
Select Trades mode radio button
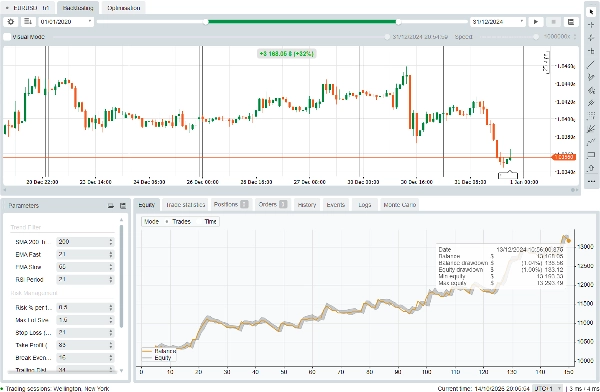pos(166,222)
